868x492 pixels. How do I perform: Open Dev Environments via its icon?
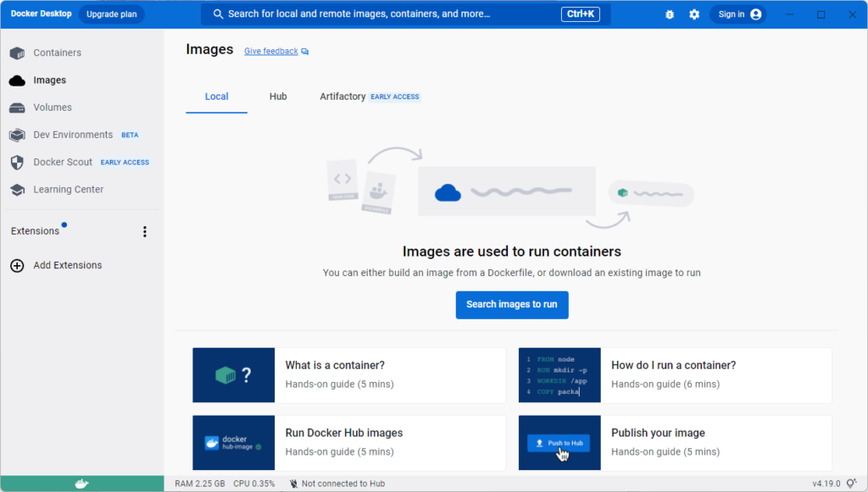pos(17,135)
